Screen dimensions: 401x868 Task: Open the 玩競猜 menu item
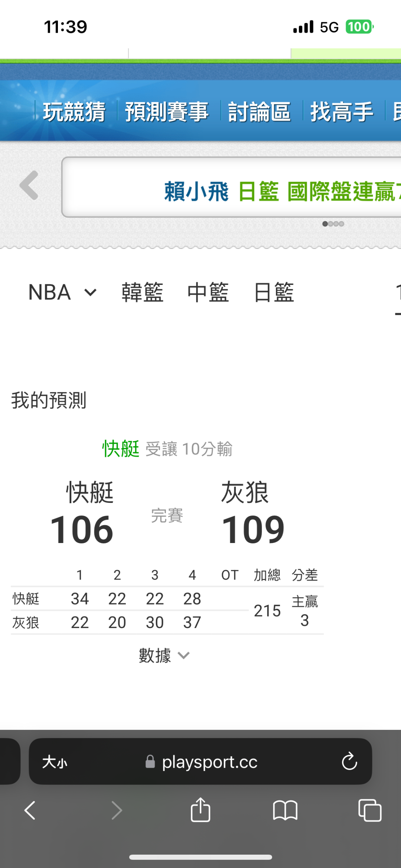tap(74, 111)
